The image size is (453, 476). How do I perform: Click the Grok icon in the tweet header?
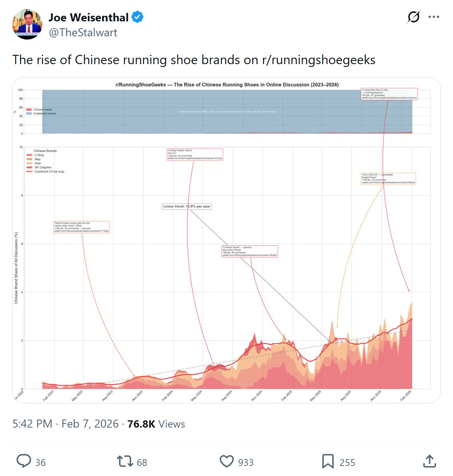[x=413, y=17]
